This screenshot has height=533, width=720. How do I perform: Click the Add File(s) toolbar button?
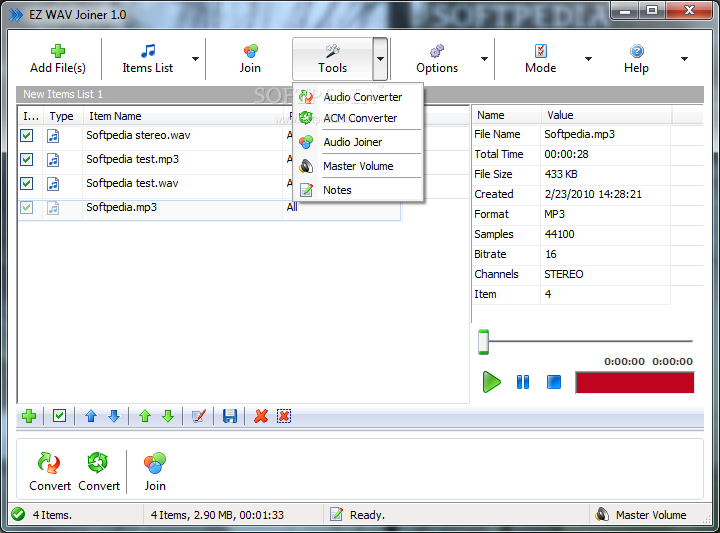click(58, 59)
